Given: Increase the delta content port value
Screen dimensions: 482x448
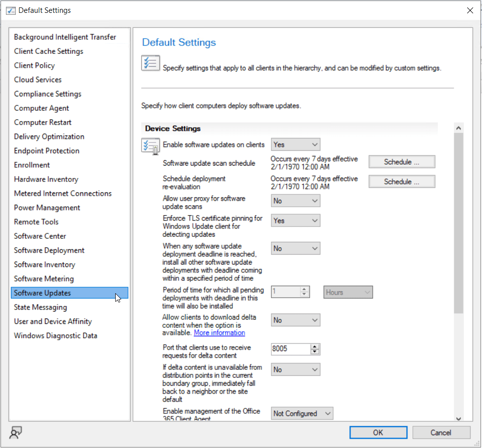Looking at the screenshot, I should click(315, 347).
